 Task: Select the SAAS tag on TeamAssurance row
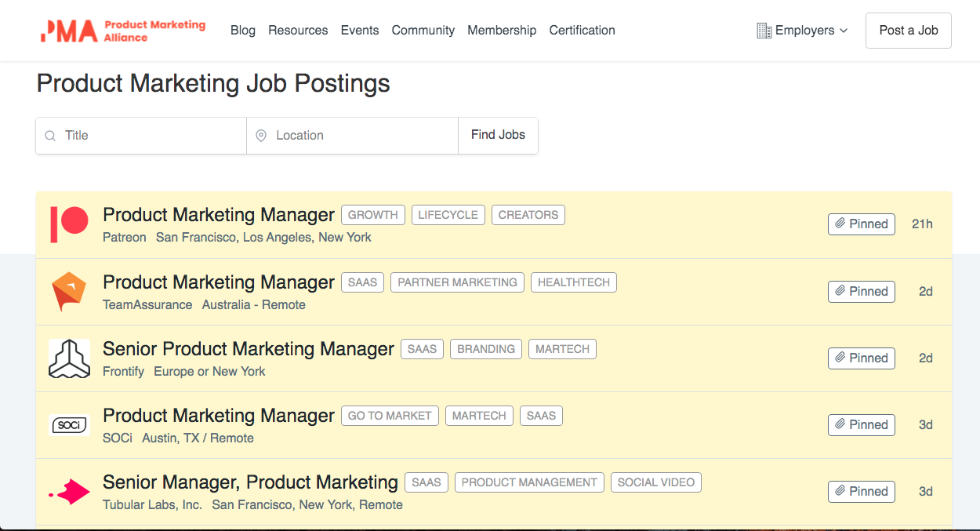362,282
